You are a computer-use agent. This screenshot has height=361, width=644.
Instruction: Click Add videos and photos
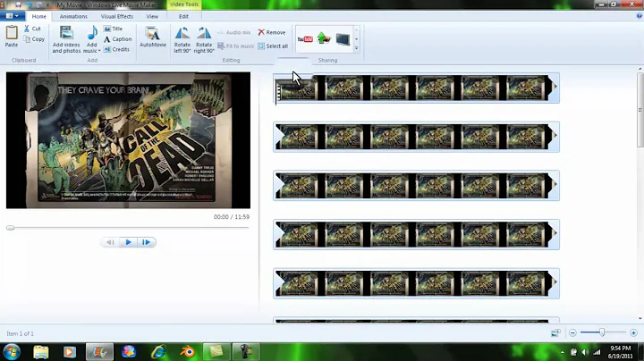[x=66, y=40]
